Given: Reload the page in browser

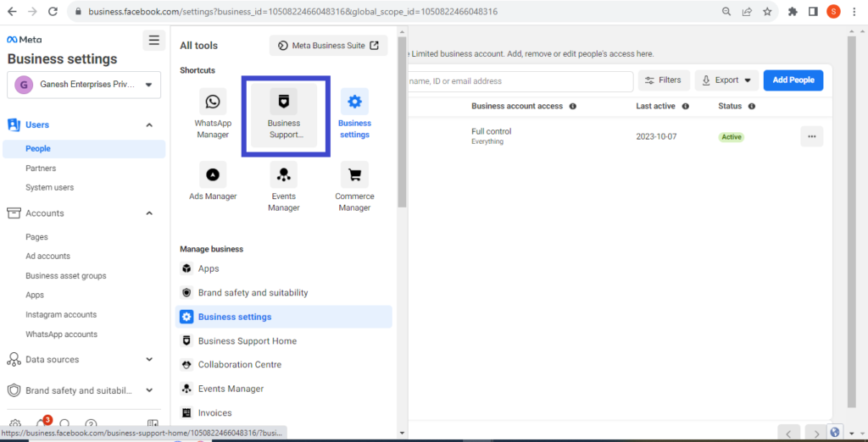Looking at the screenshot, I should 53,11.
